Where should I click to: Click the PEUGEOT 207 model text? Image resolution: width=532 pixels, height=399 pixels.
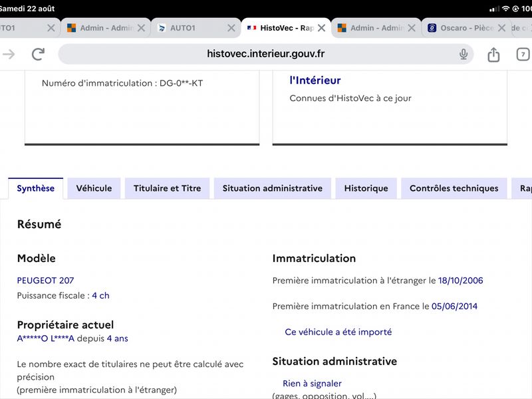point(45,281)
